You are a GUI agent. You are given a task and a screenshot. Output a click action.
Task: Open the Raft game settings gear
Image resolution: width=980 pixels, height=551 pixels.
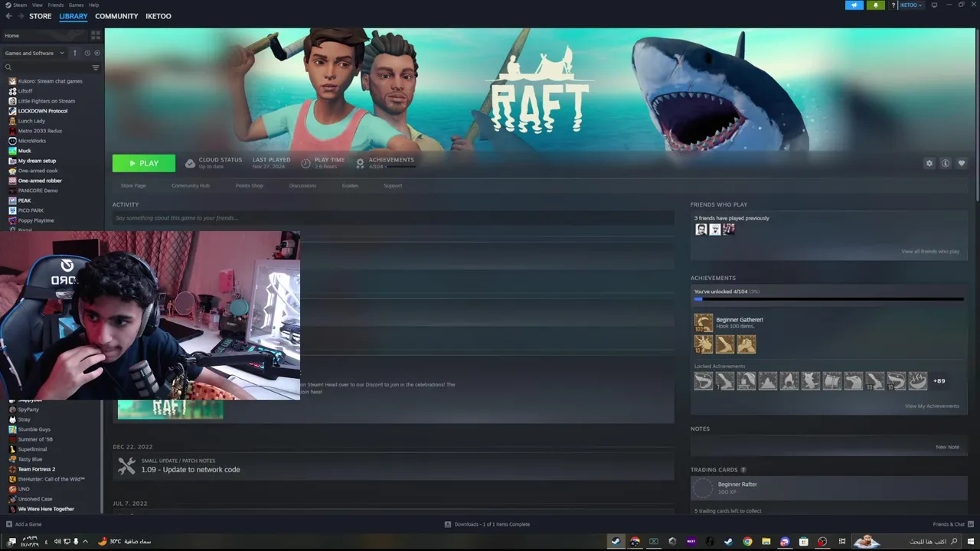pos(929,163)
